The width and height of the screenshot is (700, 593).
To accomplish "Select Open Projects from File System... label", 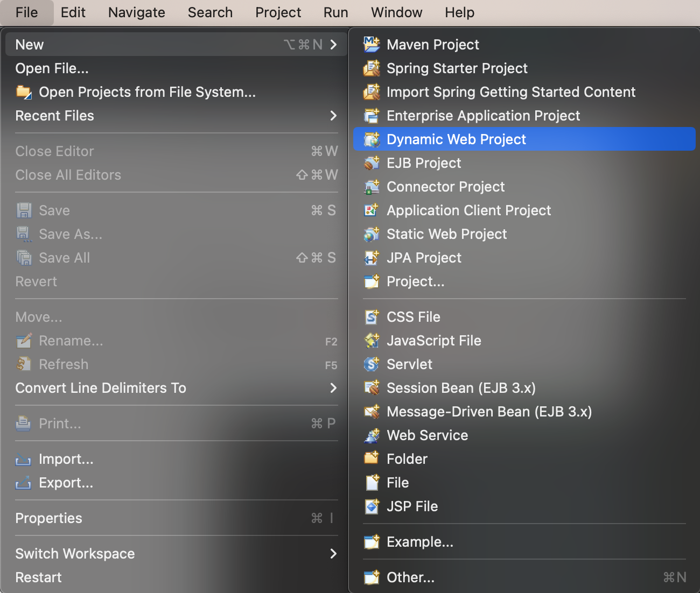I will click(148, 92).
